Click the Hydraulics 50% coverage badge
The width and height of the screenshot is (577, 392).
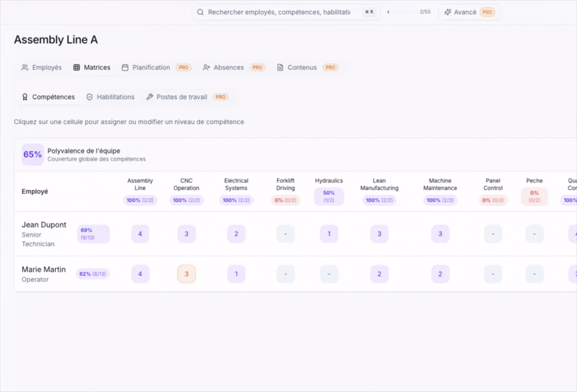tap(329, 197)
